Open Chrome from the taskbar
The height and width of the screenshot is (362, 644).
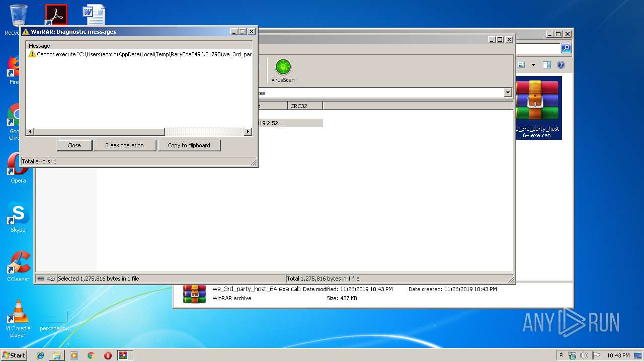pos(91,355)
